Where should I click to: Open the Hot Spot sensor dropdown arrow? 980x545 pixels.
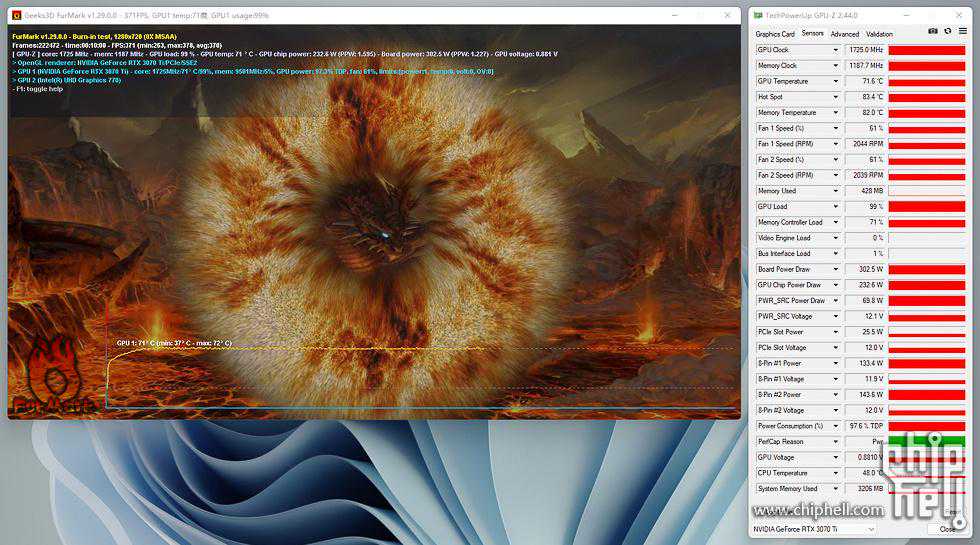836,97
